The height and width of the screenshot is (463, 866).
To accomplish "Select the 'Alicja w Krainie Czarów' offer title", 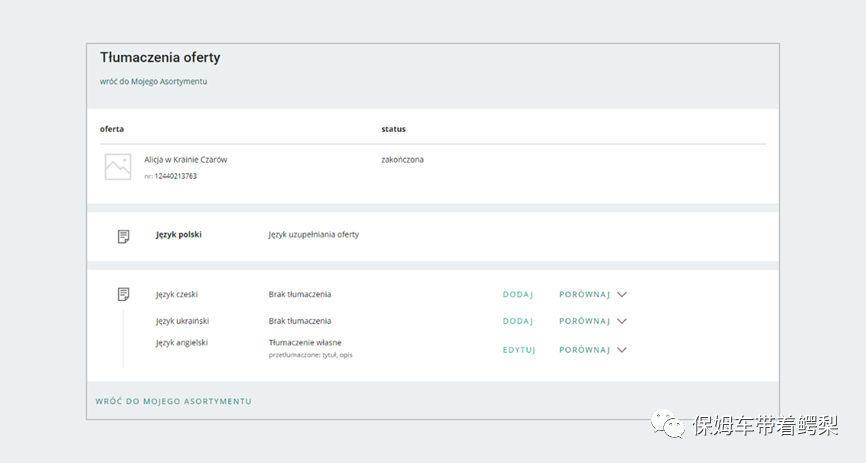I will click(185, 159).
